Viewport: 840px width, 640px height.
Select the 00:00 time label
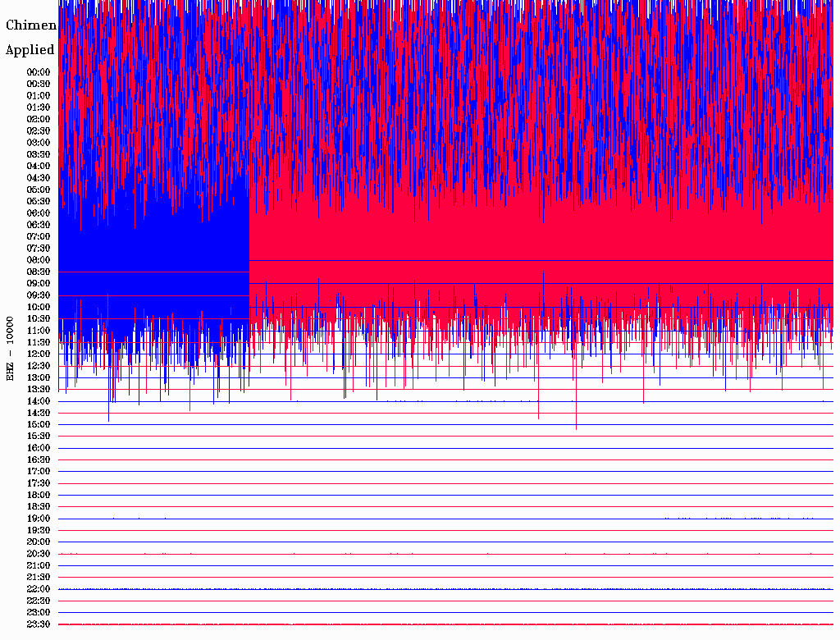(x=39, y=72)
